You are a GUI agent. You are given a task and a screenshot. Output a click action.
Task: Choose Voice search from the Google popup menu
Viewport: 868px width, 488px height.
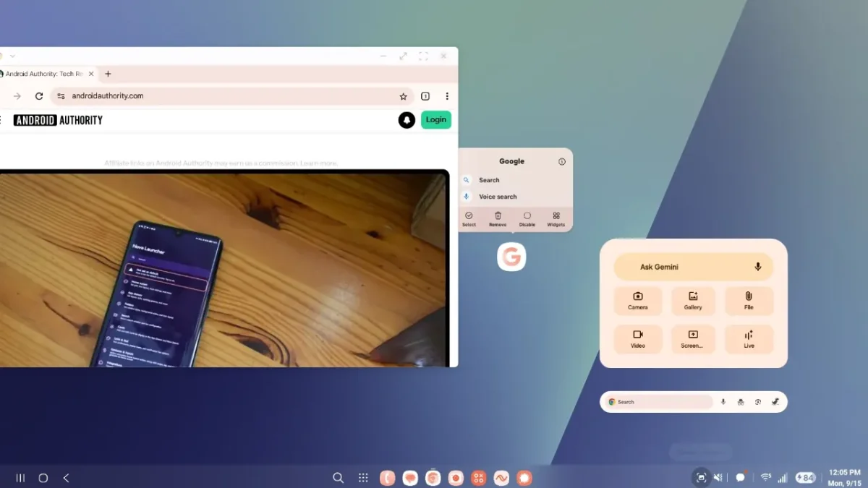click(x=498, y=196)
